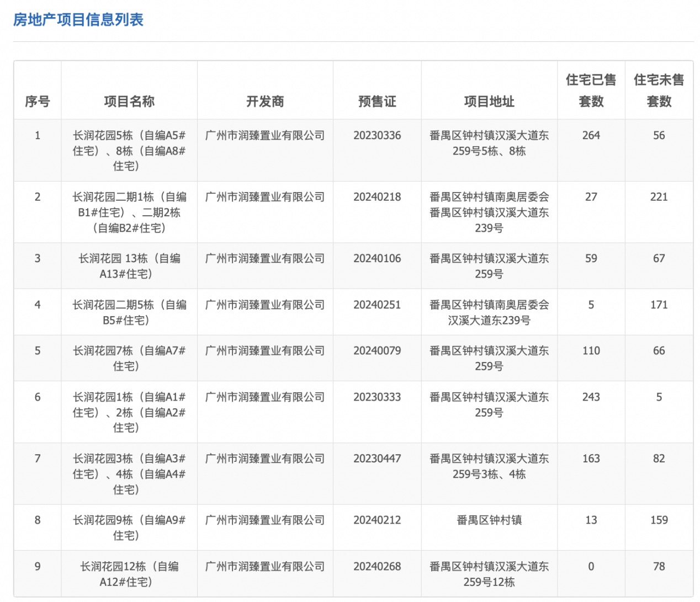The image size is (700, 602).
Task: Click sold count 0 in row 9
Action: click(x=591, y=566)
